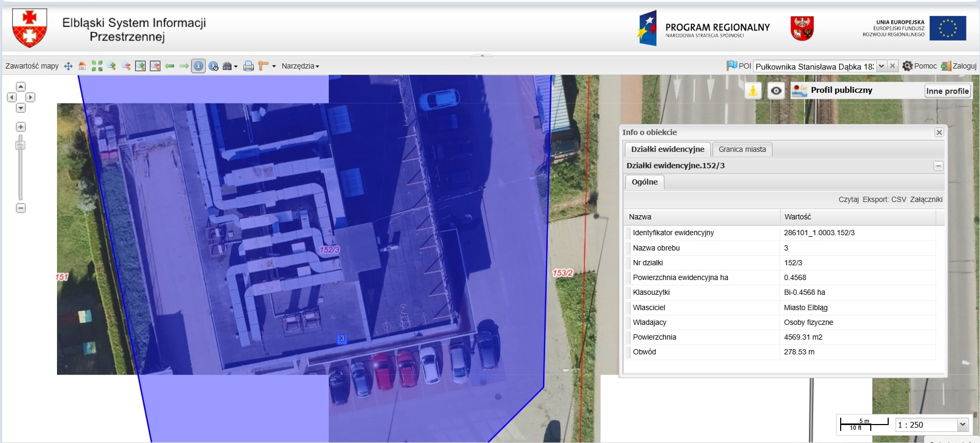Image resolution: width=980 pixels, height=443 pixels.
Task: Open the binoculars search tool
Action: coord(227,66)
